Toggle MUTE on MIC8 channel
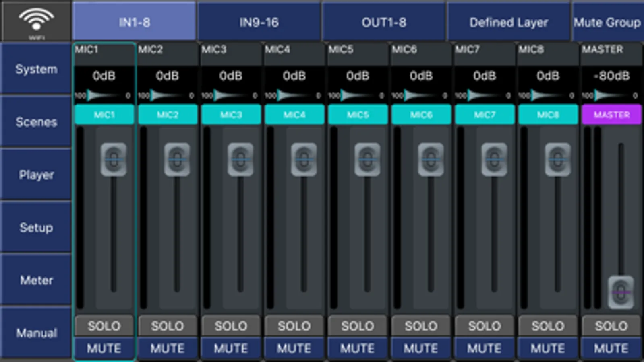The image size is (644, 362). (548, 348)
